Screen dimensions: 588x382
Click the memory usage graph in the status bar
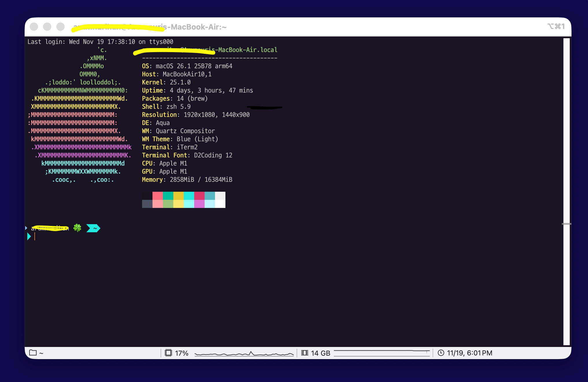tap(382, 353)
